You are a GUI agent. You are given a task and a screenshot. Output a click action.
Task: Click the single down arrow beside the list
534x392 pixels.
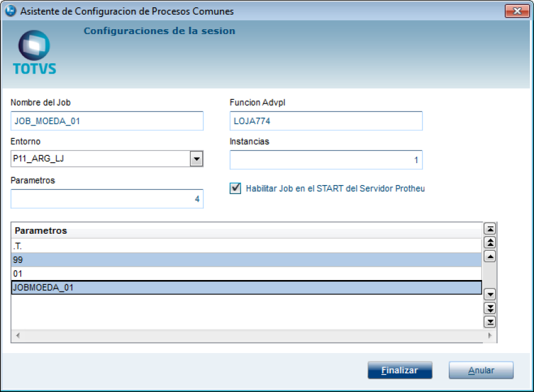point(489,294)
